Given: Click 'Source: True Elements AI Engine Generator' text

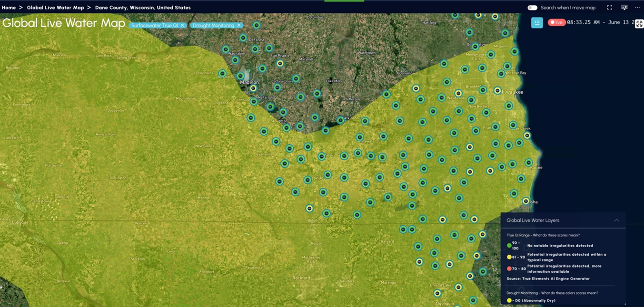Looking at the screenshot, I should coord(548,278).
